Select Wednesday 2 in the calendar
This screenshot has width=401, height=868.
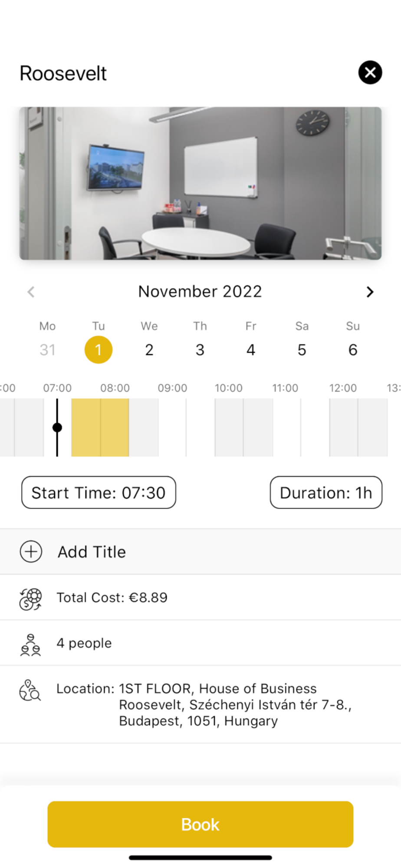click(149, 350)
